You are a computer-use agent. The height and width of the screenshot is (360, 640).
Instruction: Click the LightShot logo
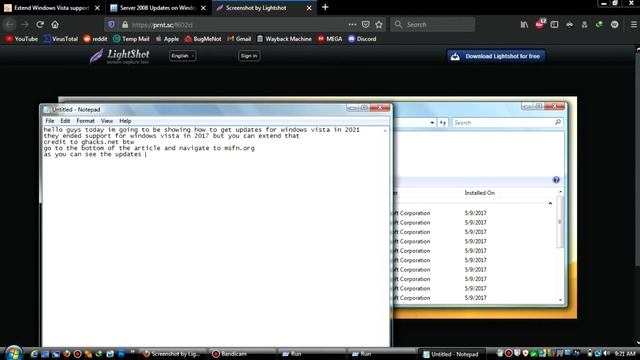tap(120, 56)
